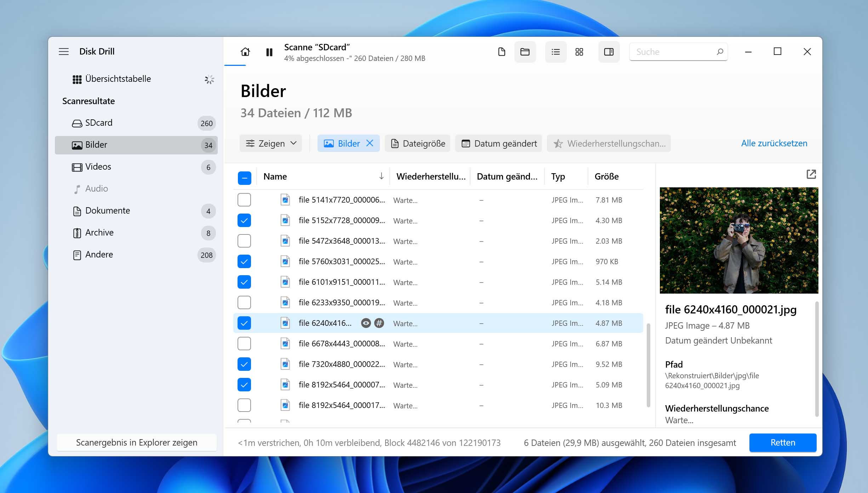Click the hash icon on file 6240x416 row
868x493 pixels.
click(379, 323)
